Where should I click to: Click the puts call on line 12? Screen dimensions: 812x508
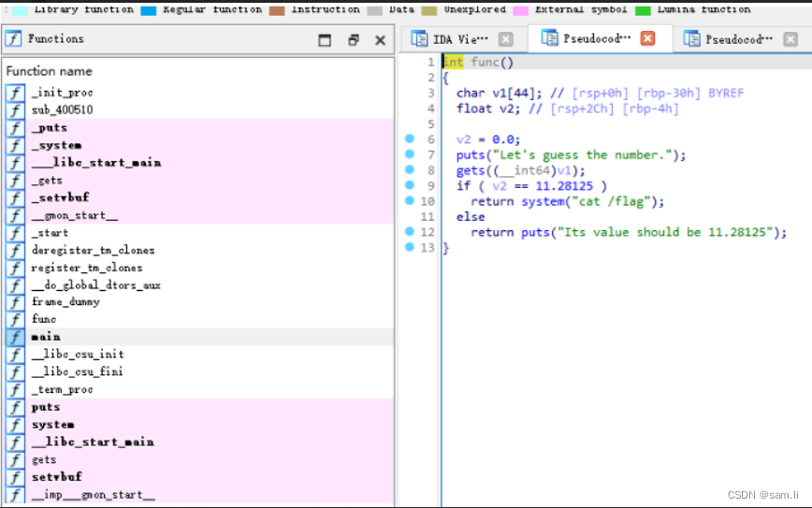pos(535,233)
